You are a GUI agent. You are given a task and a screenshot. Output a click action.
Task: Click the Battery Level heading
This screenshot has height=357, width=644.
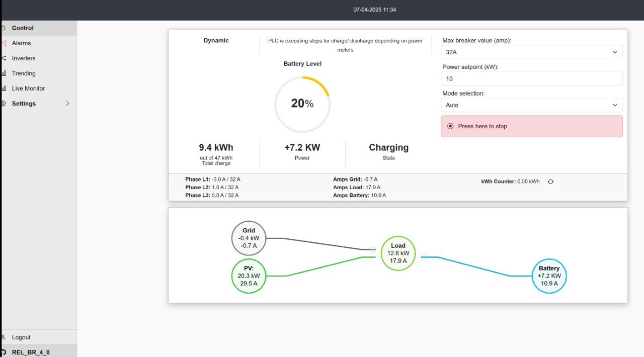pyautogui.click(x=302, y=64)
